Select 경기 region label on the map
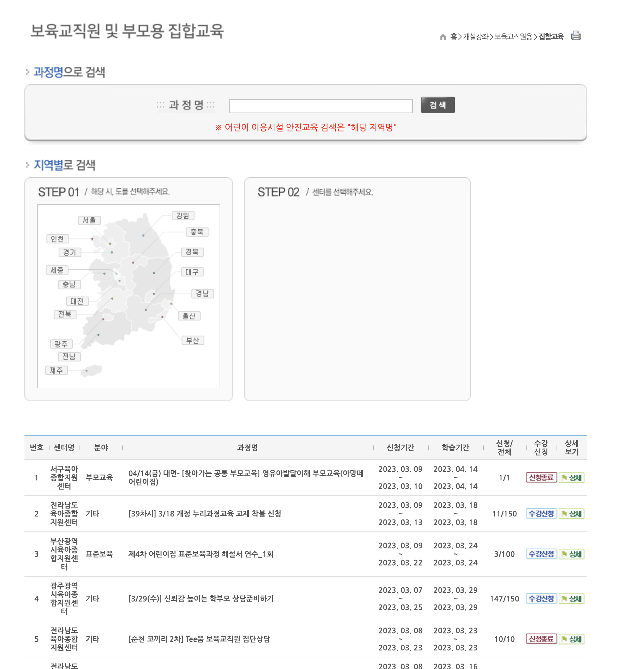Image resolution: width=644 pixels, height=669 pixels. coord(70,252)
